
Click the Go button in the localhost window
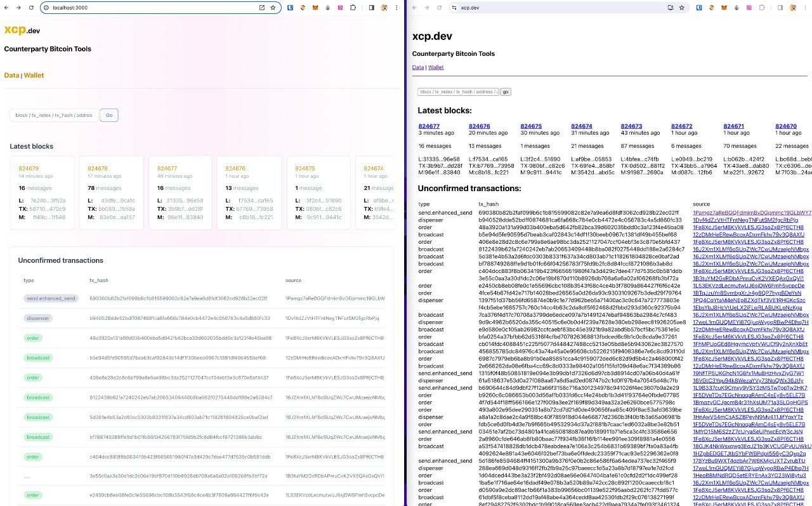click(109, 115)
